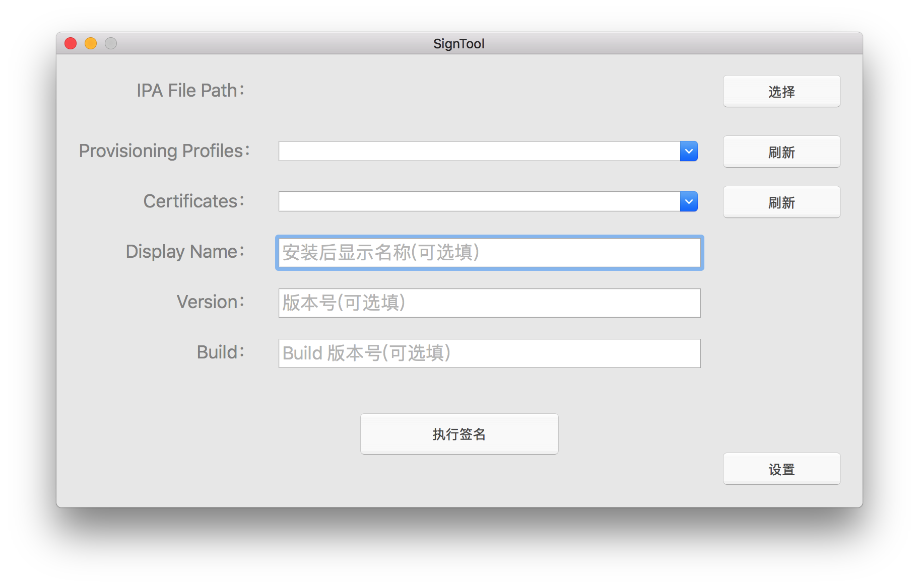Click 刷新 next to Certificates
This screenshot has height=588, width=919.
781,202
